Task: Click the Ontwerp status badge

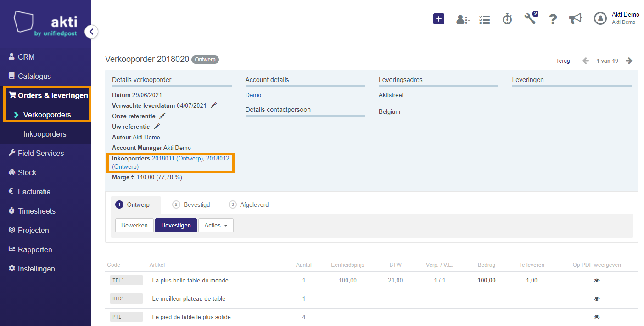Action: point(205,60)
